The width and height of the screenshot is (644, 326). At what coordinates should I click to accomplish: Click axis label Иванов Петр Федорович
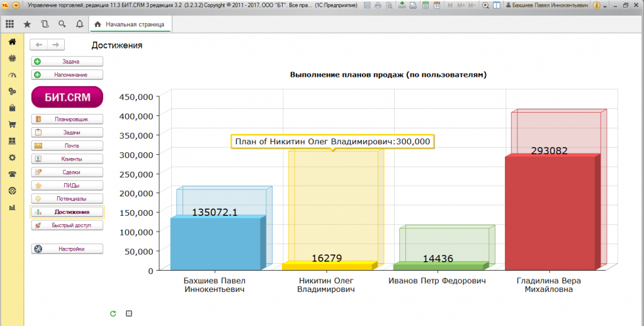(437, 281)
